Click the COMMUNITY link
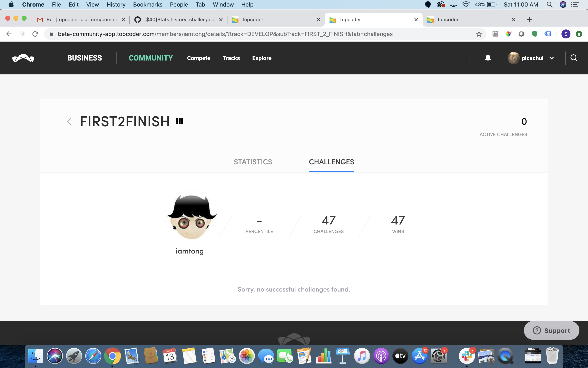The height and width of the screenshot is (368, 588). (x=151, y=58)
